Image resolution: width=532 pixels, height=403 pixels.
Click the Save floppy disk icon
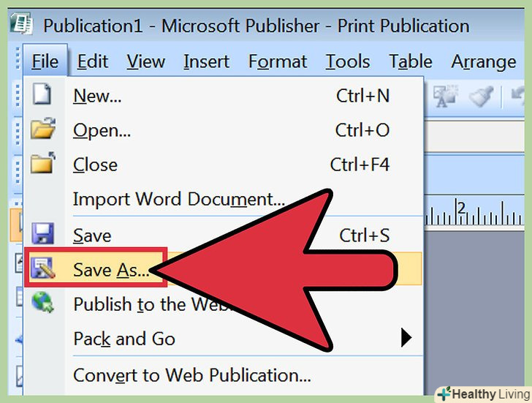click(42, 233)
